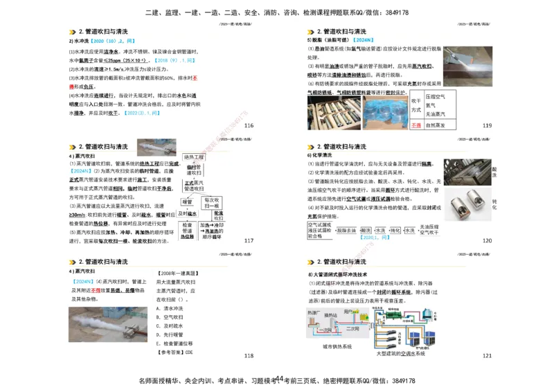
Task: Click the 绝热工程 flowchart box
Action: (x=194, y=157)
